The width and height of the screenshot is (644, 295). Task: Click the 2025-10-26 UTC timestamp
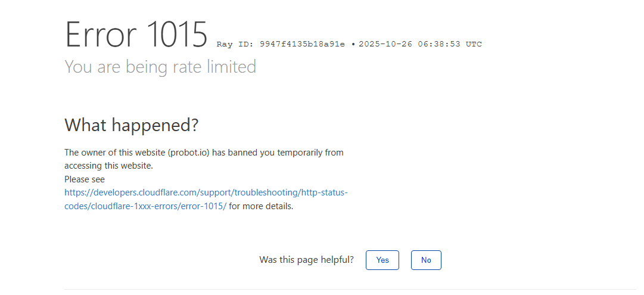click(x=420, y=44)
